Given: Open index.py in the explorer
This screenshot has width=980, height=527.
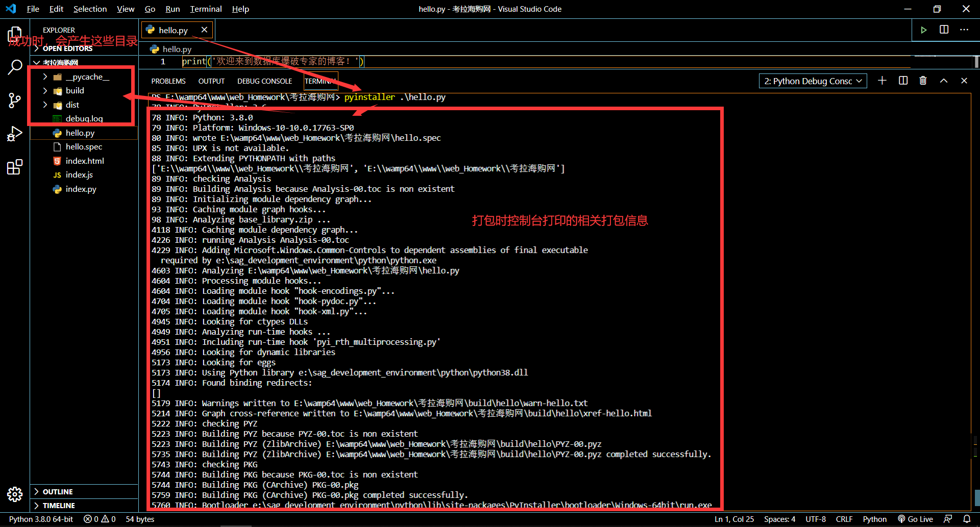Looking at the screenshot, I should point(84,189).
